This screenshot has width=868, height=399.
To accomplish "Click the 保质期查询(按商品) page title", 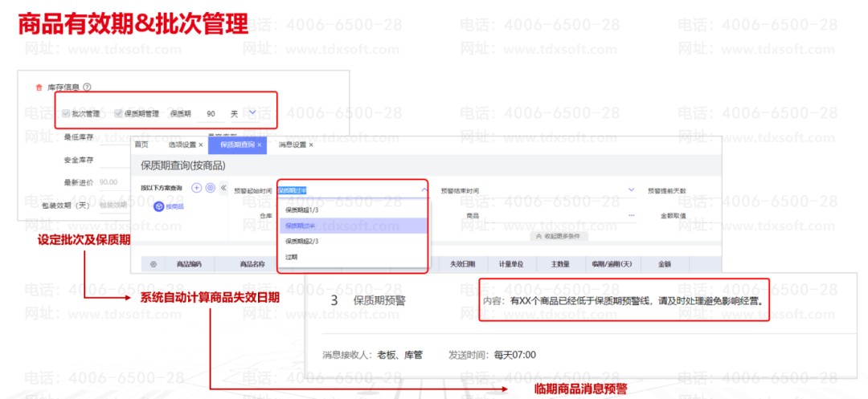I will coord(183,165).
